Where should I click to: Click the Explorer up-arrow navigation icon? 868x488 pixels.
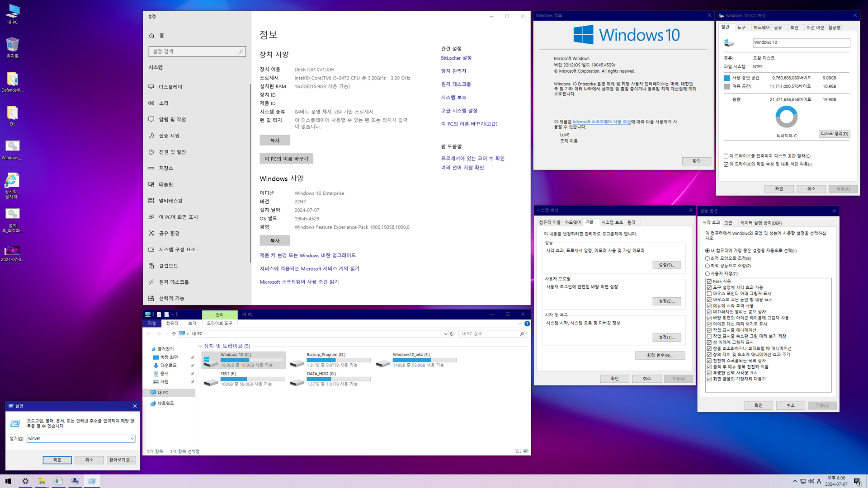[x=174, y=334]
